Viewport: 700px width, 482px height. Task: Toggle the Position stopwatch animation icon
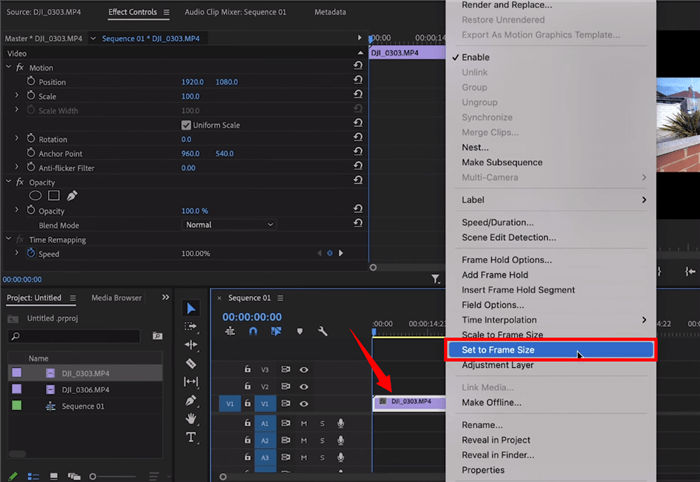click(x=31, y=82)
